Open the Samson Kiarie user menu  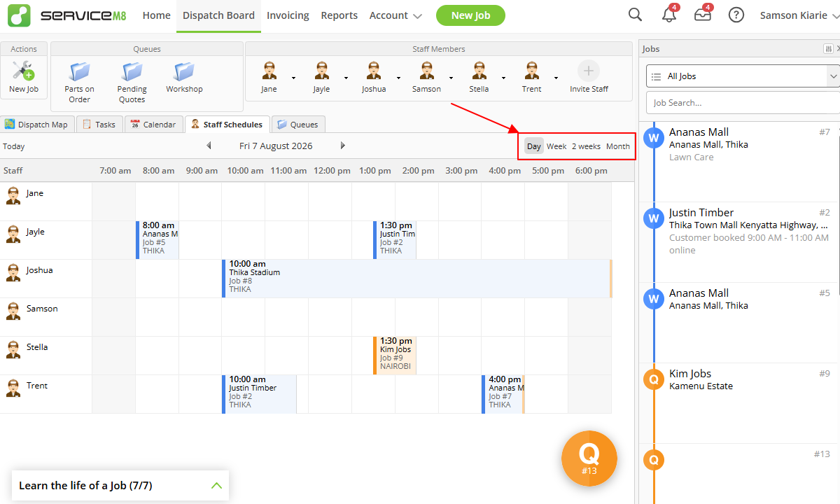(x=798, y=15)
